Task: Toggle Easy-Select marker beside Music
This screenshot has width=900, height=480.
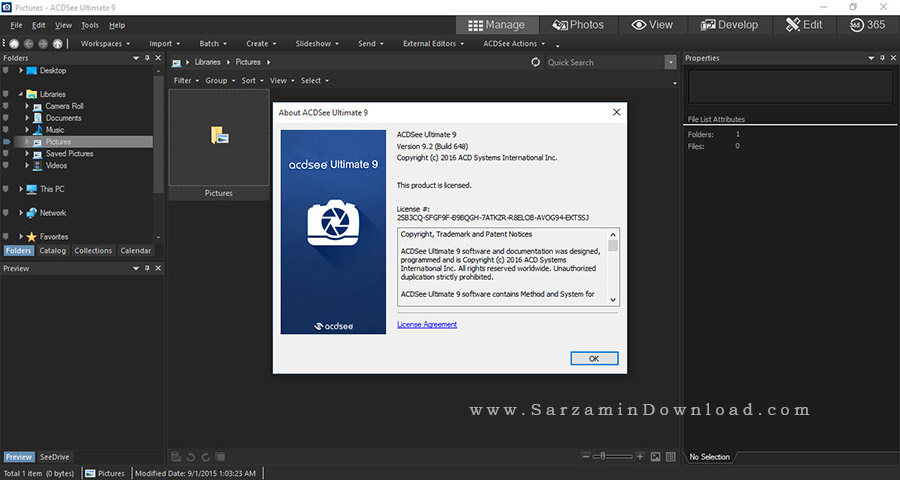Action: (x=6, y=130)
